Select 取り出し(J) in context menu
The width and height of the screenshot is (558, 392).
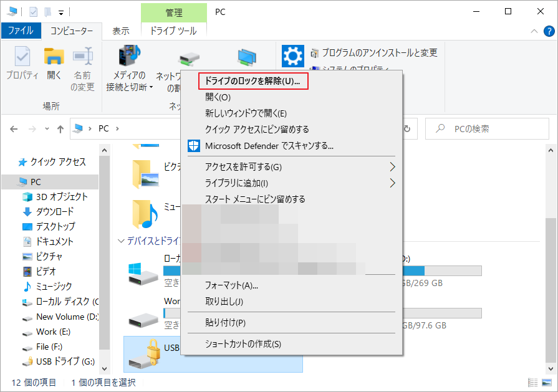tap(224, 302)
